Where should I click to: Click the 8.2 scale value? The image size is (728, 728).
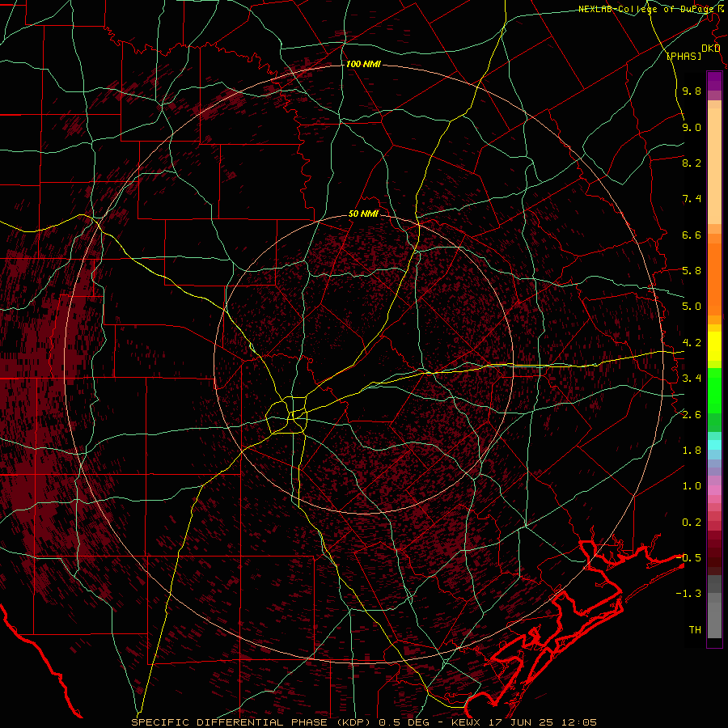pyautogui.click(x=692, y=163)
